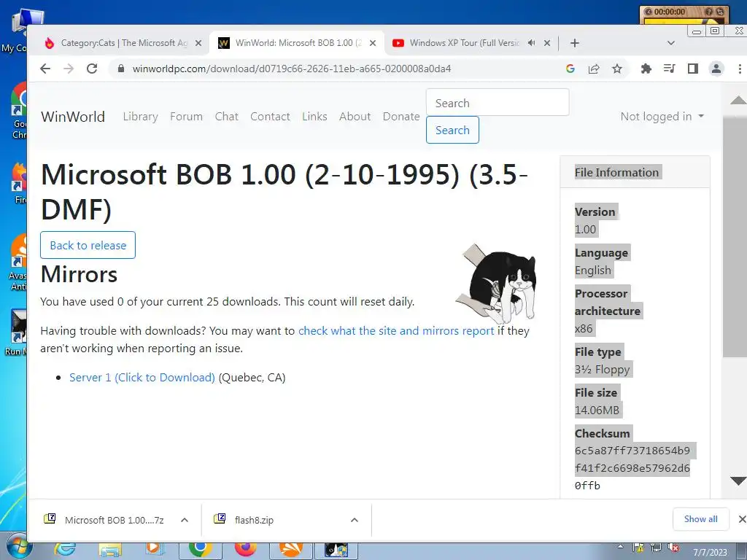Open the Forum menu item
Screen dimensions: 747x560
point(186,116)
